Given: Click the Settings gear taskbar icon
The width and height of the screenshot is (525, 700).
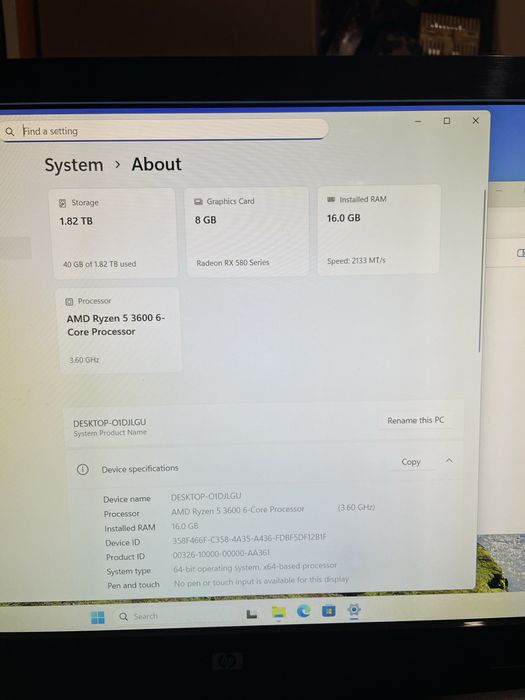Looking at the screenshot, I should (x=354, y=609).
